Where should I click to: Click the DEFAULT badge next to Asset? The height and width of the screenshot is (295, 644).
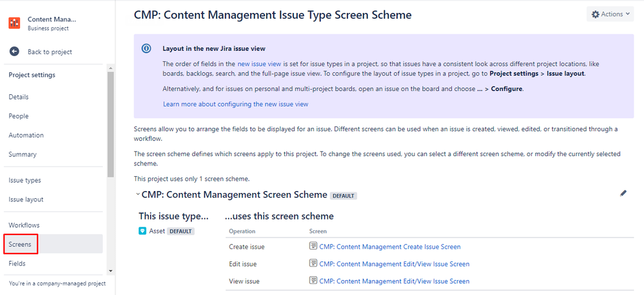181,231
